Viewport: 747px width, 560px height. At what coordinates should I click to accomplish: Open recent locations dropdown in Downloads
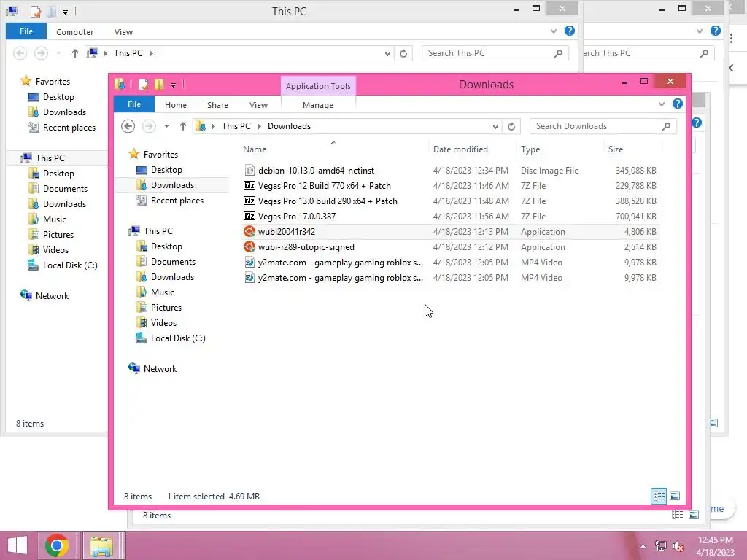[166, 126]
